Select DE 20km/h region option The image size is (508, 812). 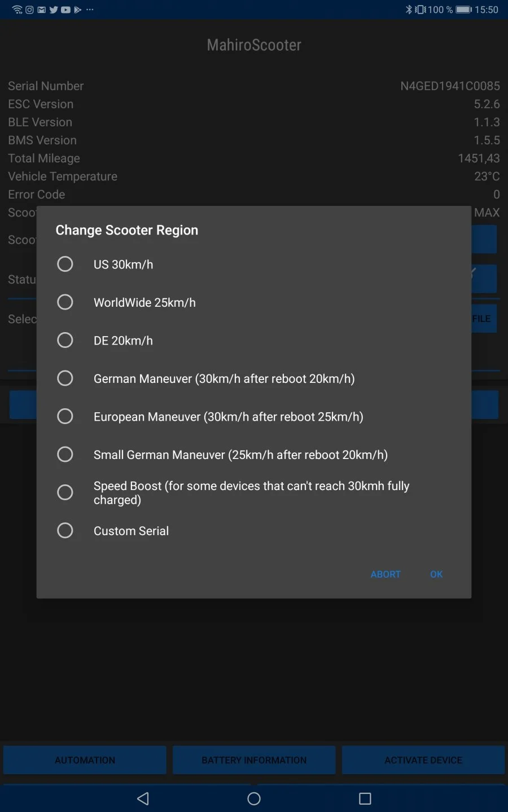pos(65,341)
